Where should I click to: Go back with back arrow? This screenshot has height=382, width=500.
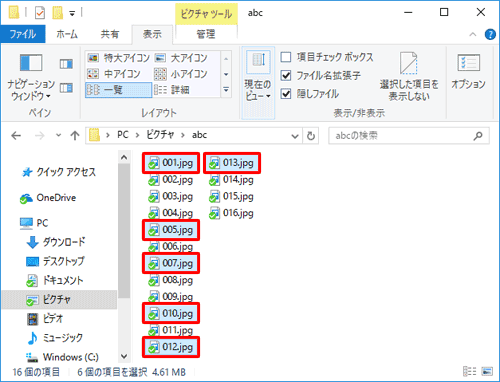pyautogui.click(x=16, y=136)
